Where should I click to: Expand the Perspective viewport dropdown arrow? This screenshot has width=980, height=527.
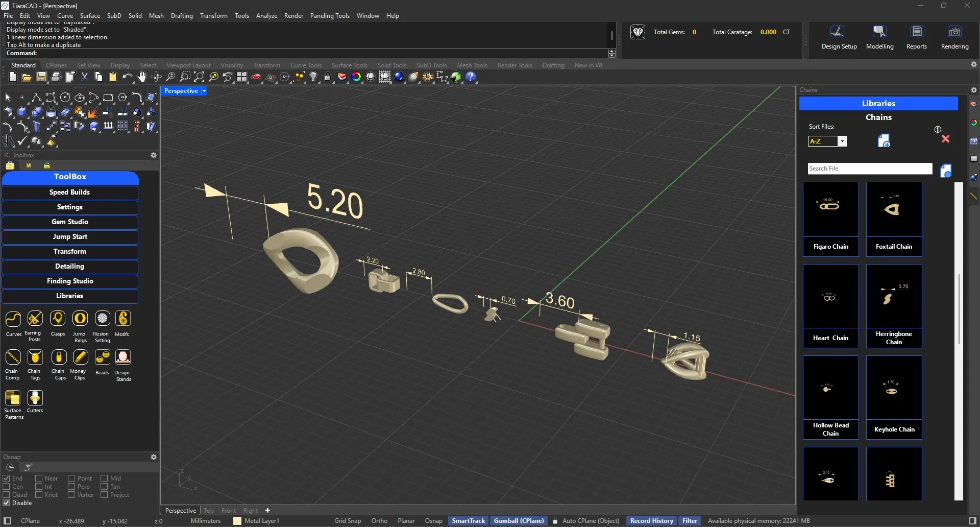click(204, 91)
